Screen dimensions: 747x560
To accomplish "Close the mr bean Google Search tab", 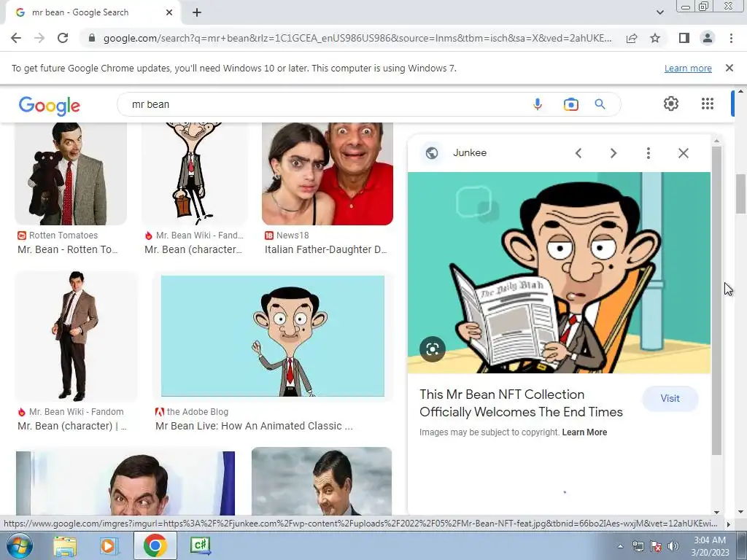I will [169, 12].
